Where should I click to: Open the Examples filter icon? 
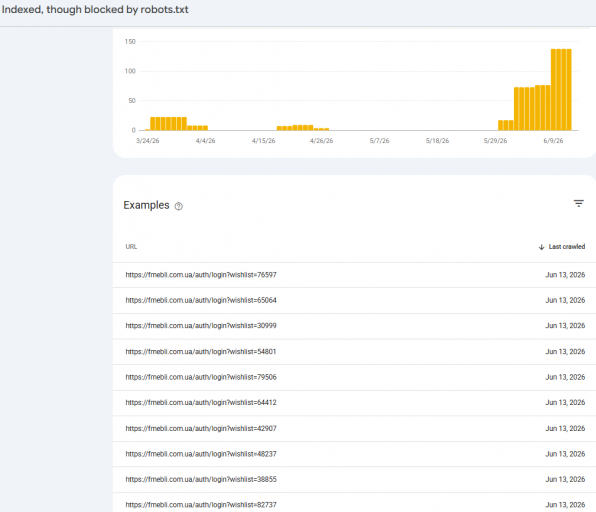pos(579,204)
